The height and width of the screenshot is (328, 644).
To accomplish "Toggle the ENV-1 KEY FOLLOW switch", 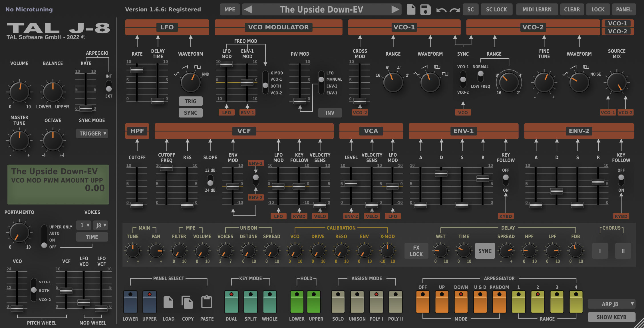I will (x=506, y=180).
